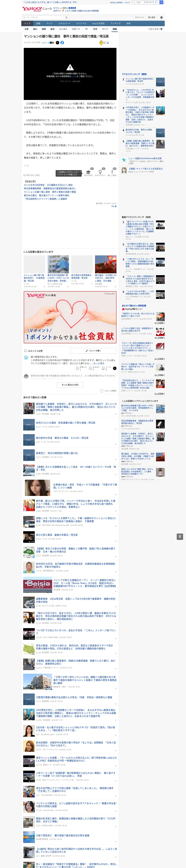
Task: Click the 記事に関する報告 report icon link
Action: pos(31,175)
